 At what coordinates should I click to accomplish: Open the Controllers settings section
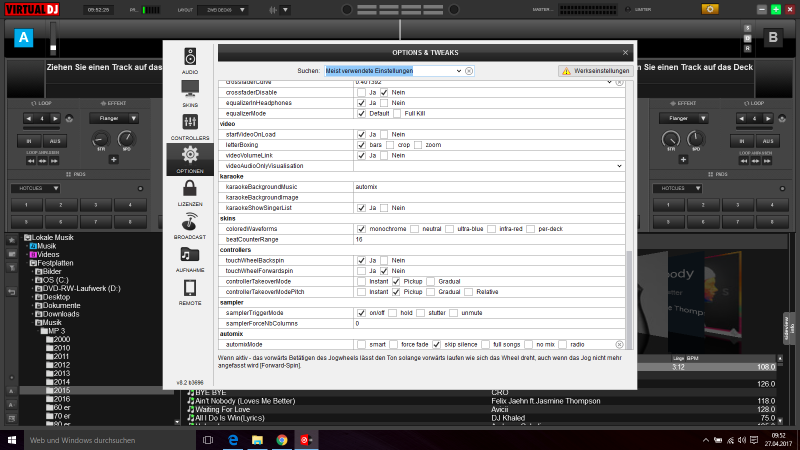[x=190, y=127]
